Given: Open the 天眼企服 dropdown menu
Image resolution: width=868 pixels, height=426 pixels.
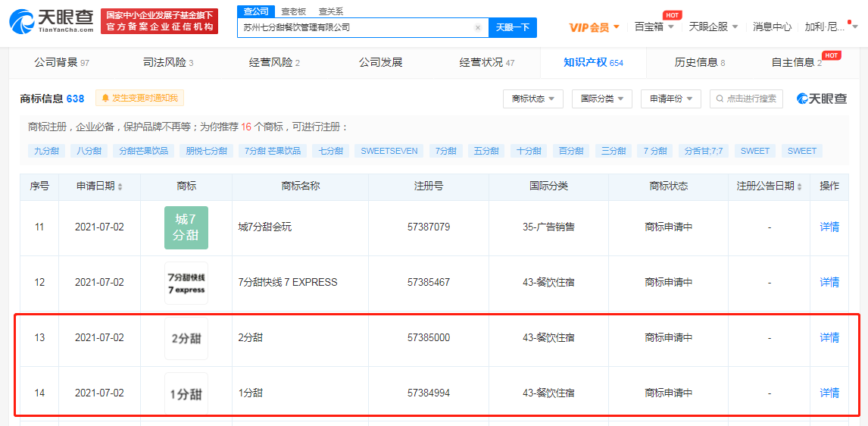Looking at the screenshot, I should click(x=713, y=27).
